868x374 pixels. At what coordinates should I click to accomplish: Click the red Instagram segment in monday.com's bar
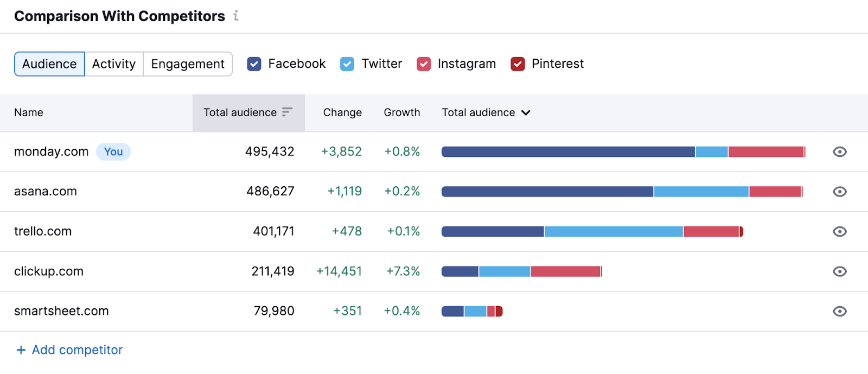click(766, 152)
